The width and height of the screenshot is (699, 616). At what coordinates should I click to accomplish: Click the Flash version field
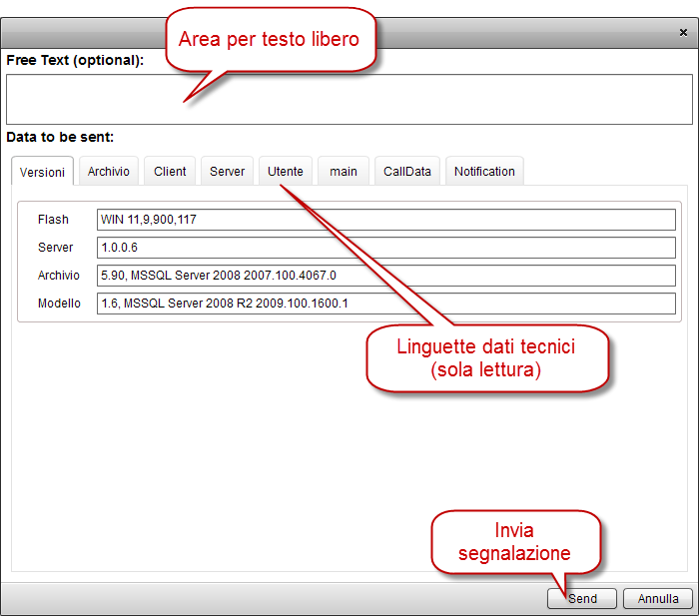pyautogui.click(x=385, y=220)
